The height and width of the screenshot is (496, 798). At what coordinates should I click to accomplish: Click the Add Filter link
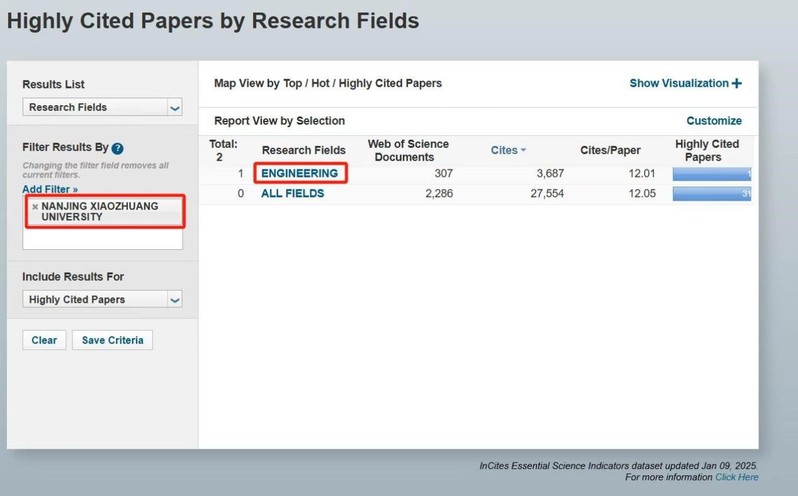pos(49,189)
